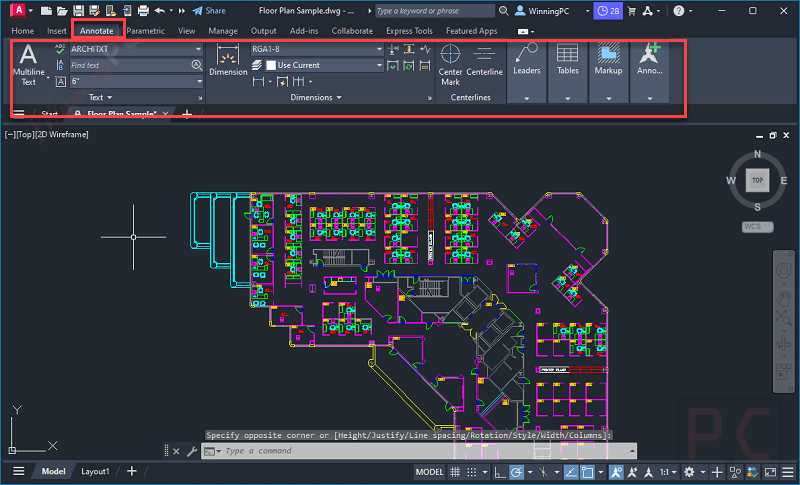
Task: Click the TOP face of the ViewCube
Action: click(x=757, y=180)
